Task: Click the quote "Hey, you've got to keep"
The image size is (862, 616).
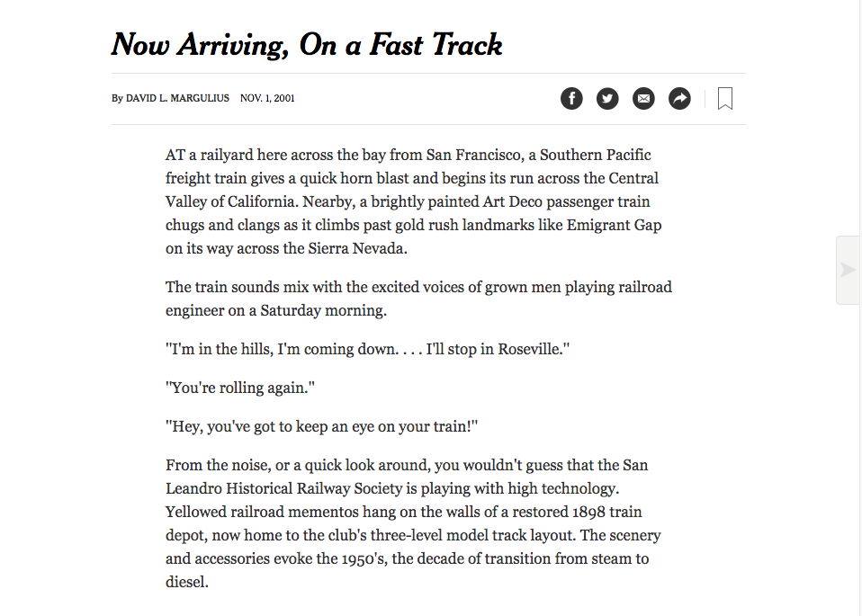Action: pyautogui.click(x=321, y=427)
